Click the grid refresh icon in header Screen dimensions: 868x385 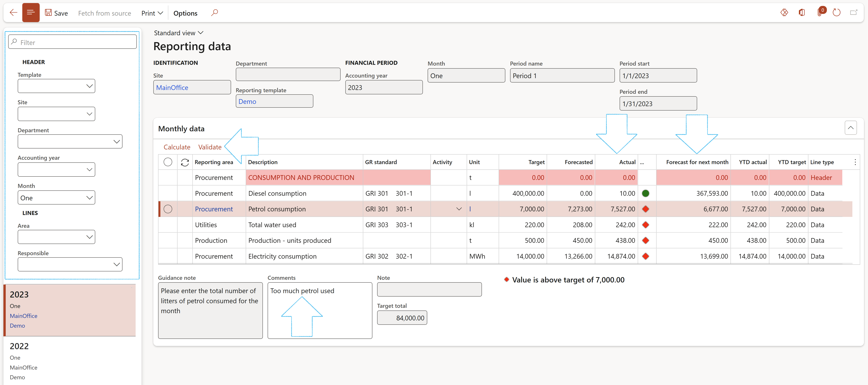coord(185,162)
